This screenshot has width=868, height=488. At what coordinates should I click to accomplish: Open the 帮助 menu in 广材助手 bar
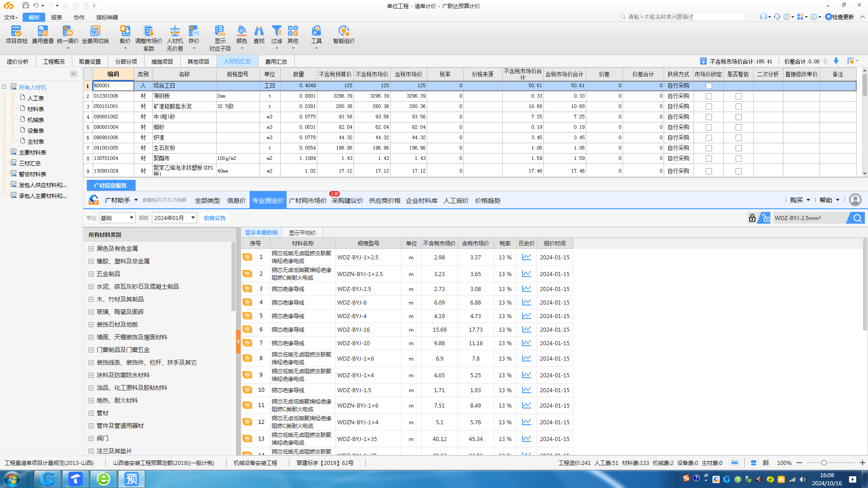(829, 200)
